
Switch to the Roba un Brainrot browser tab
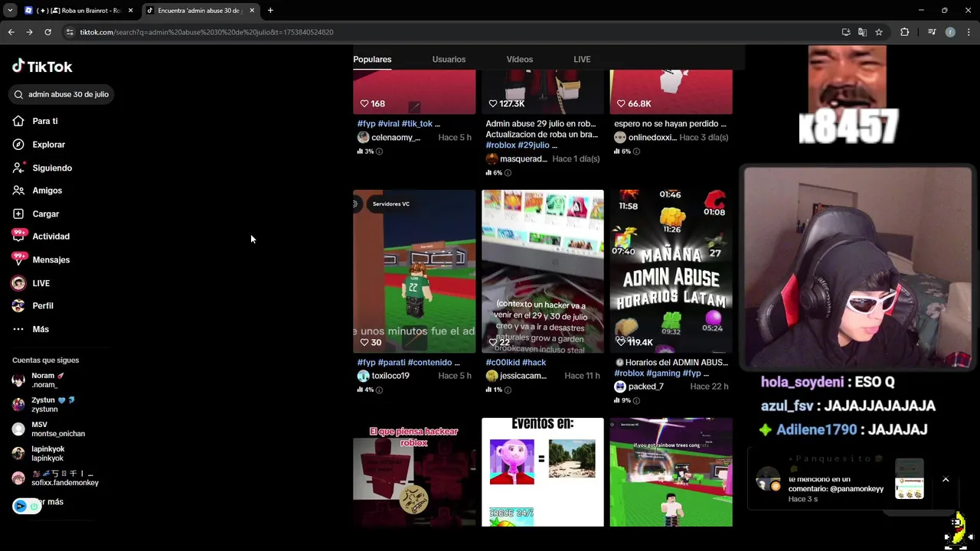click(80, 10)
